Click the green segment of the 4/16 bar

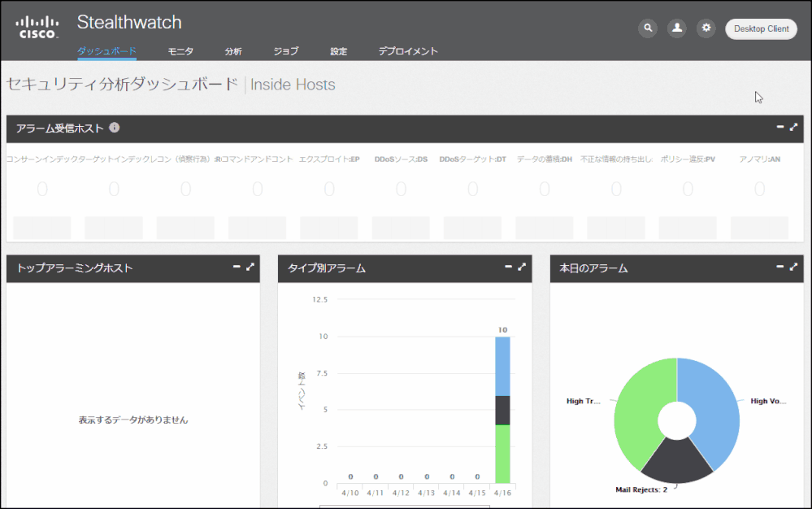[x=502, y=454]
